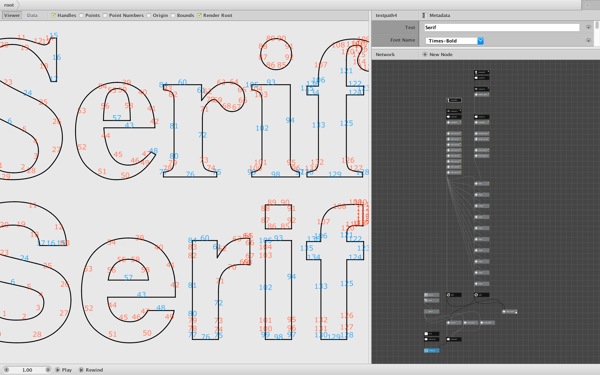This screenshot has width=600, height=375.
Task: Click the Network pane label
Action: [x=385, y=54]
